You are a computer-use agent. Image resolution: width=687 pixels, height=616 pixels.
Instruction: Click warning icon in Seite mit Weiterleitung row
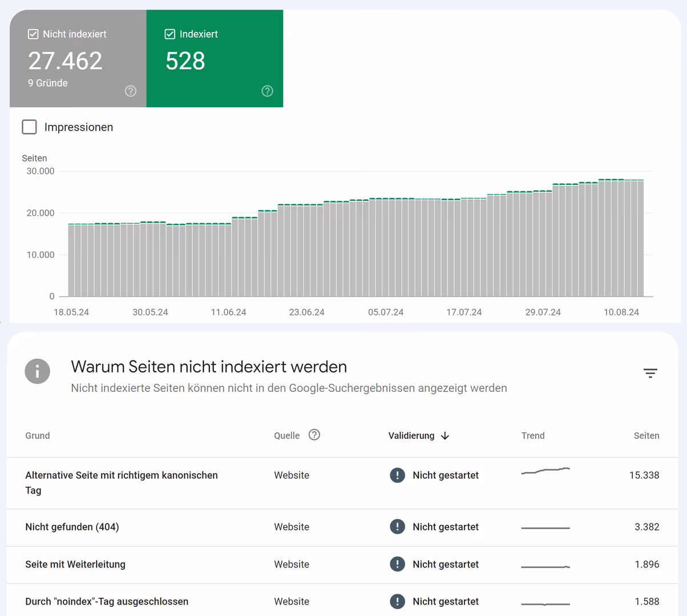click(397, 564)
